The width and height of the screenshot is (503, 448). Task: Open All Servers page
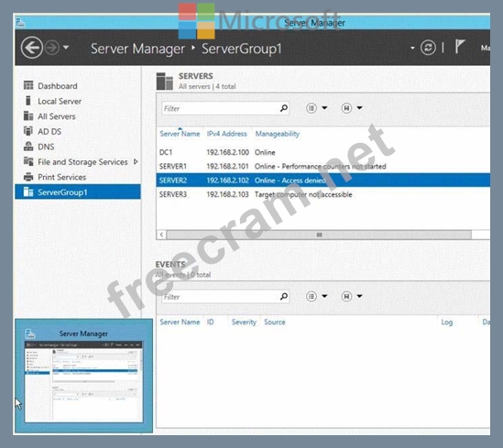57,116
